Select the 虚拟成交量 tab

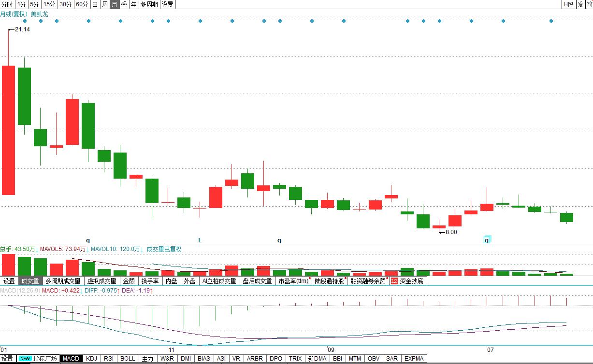pyautogui.click(x=101, y=281)
